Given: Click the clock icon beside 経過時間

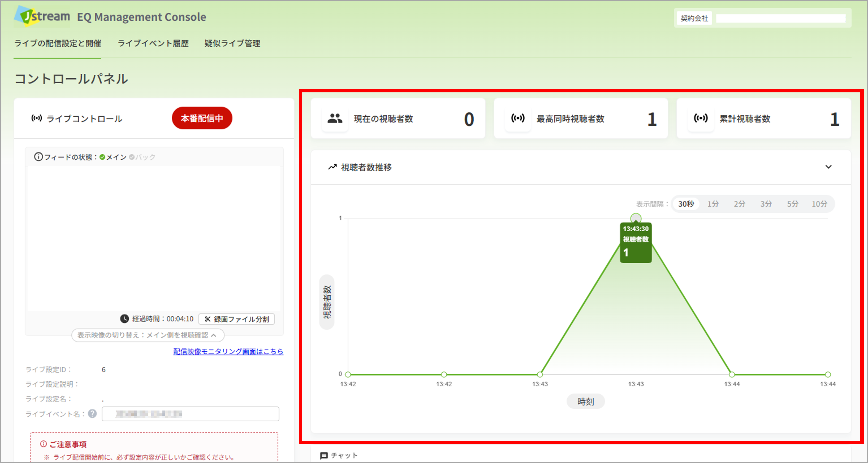Looking at the screenshot, I should coord(124,319).
